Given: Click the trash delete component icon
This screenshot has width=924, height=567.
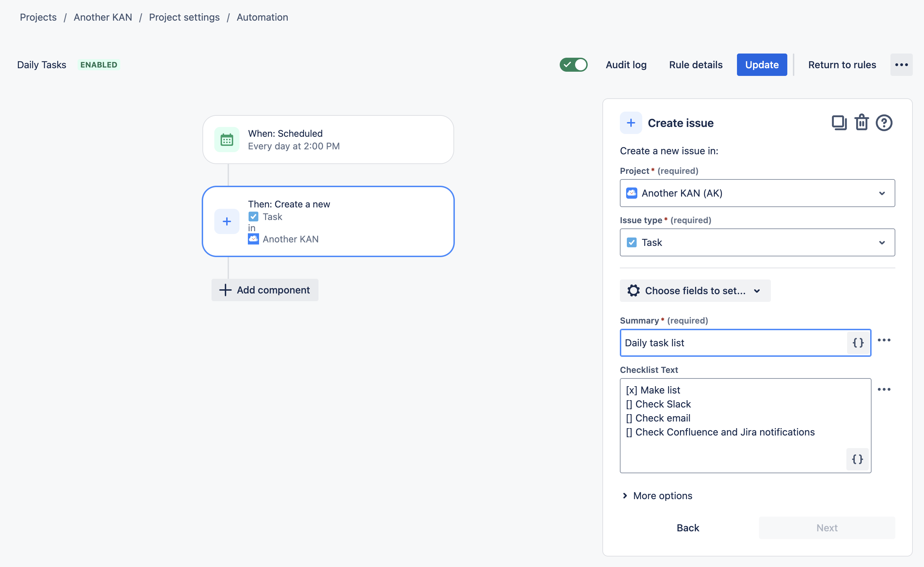Looking at the screenshot, I should tap(861, 123).
